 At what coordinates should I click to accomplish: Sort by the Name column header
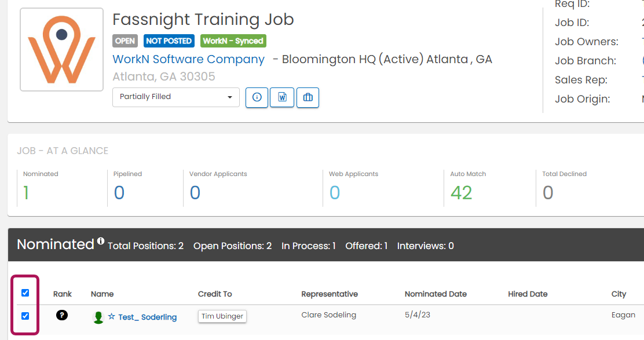(103, 294)
